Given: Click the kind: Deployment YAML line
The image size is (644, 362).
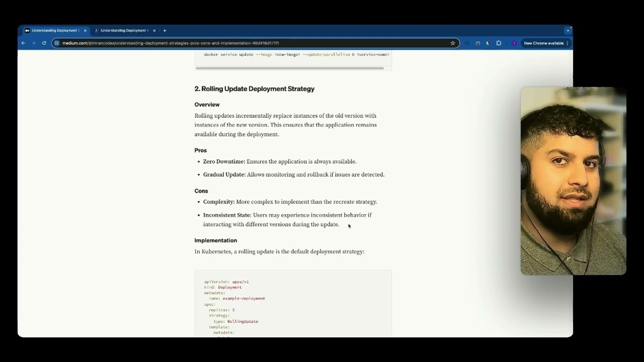Looking at the screenshot, I should point(223,287).
